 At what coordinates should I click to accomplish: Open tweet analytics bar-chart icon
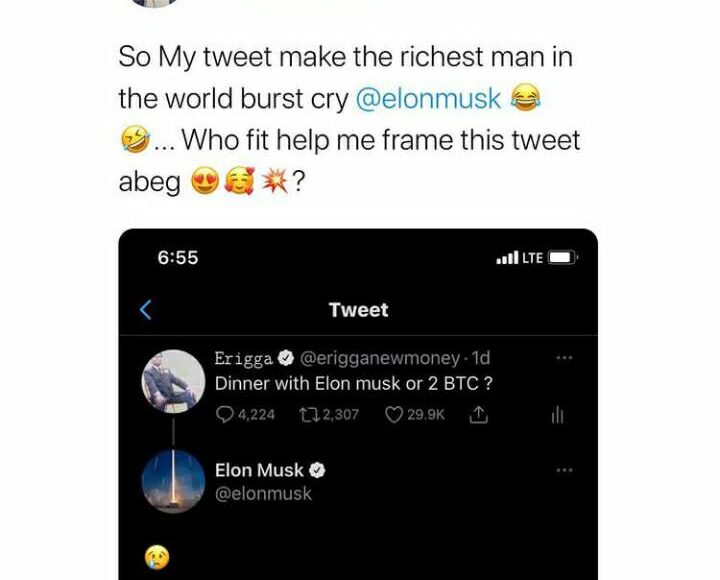coord(558,415)
